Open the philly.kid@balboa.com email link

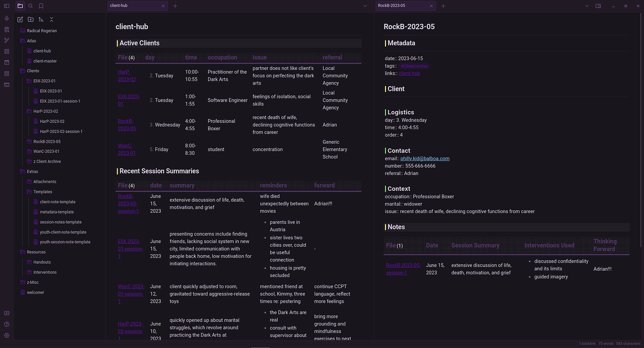coord(425,158)
